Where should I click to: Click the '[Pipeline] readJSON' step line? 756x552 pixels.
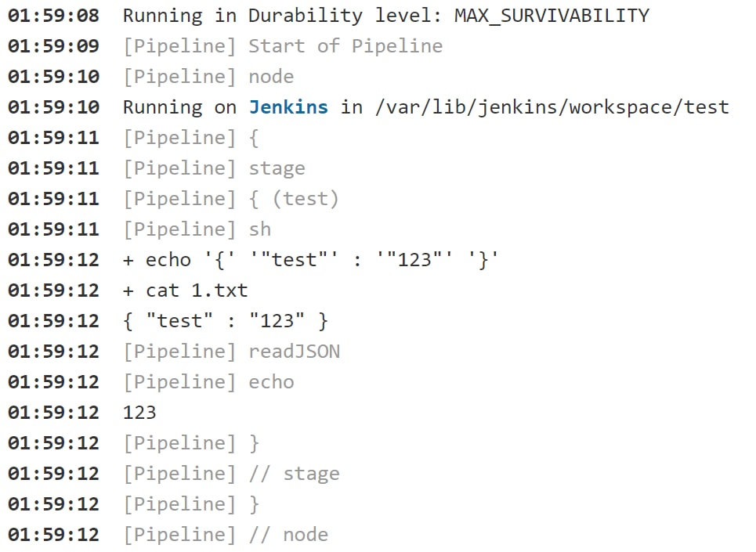click(x=231, y=352)
